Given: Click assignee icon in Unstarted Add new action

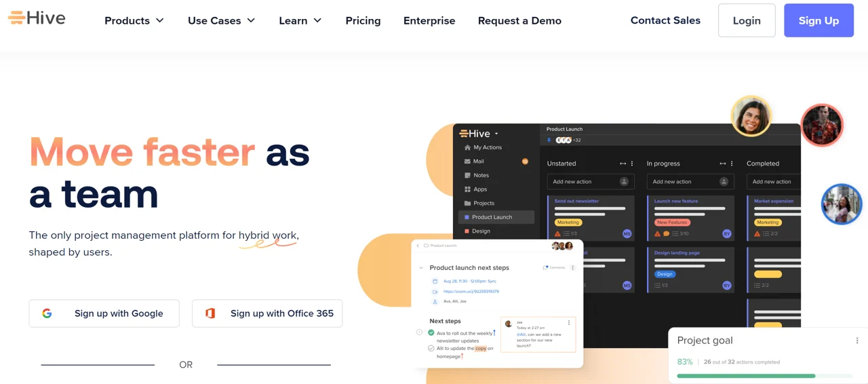Looking at the screenshot, I should (x=624, y=182).
